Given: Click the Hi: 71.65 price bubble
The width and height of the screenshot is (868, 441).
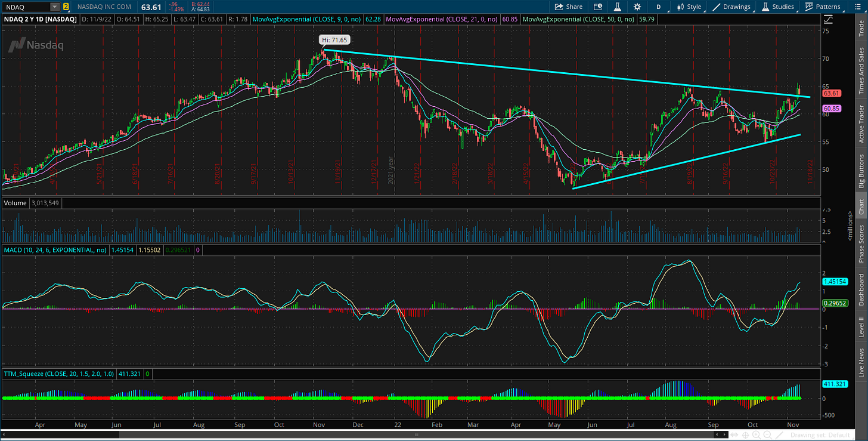Looking at the screenshot, I should point(334,40).
